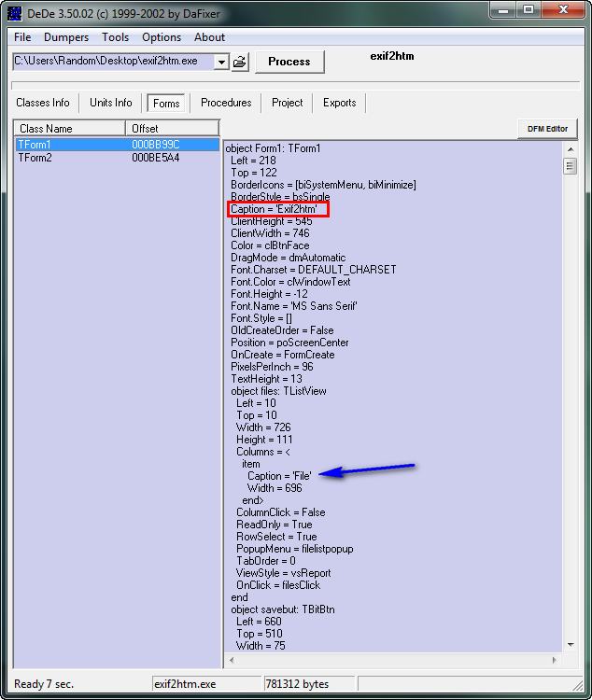This screenshot has width=592, height=700.
Task: Click the down arrow of the vertical scrollbar
Action: pyautogui.click(x=571, y=645)
